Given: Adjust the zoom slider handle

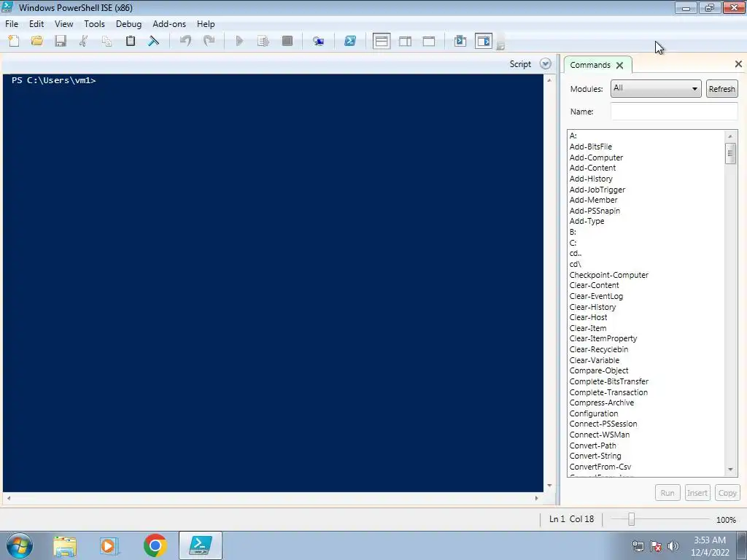Looking at the screenshot, I should click(631, 519).
